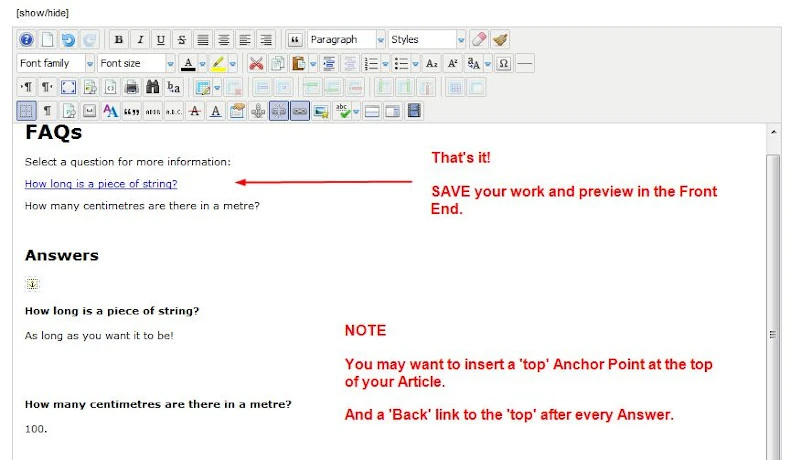Set right-to-left text direction

pyautogui.click(x=47, y=87)
